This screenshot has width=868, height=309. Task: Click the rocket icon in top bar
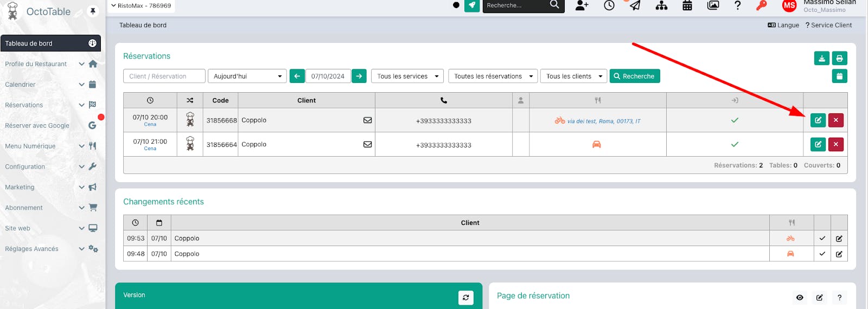472,5
